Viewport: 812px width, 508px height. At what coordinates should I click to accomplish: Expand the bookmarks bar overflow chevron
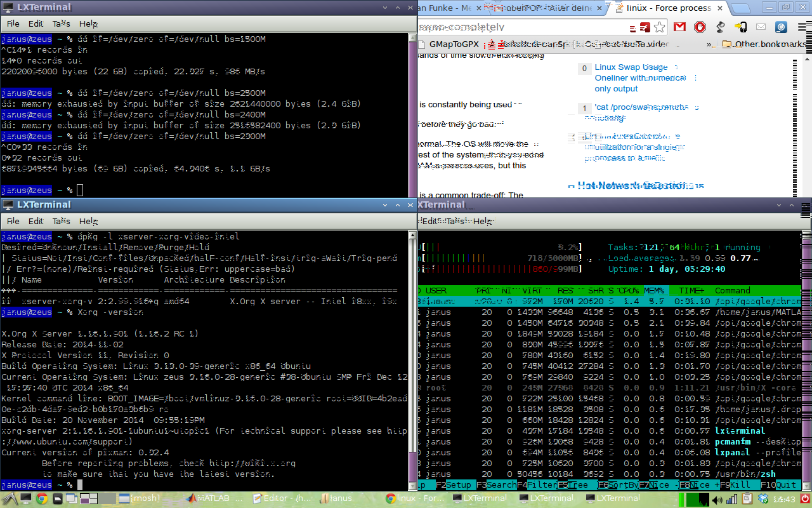click(708, 44)
